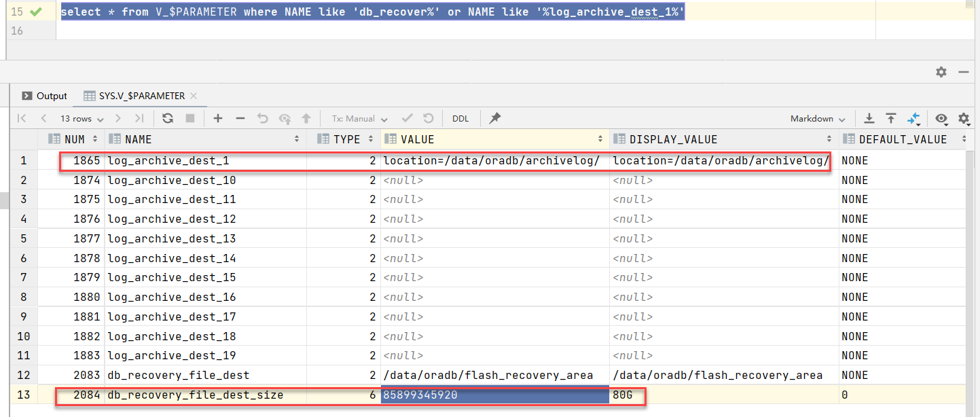Click the DDL button
This screenshot has height=417, width=980.
point(460,118)
